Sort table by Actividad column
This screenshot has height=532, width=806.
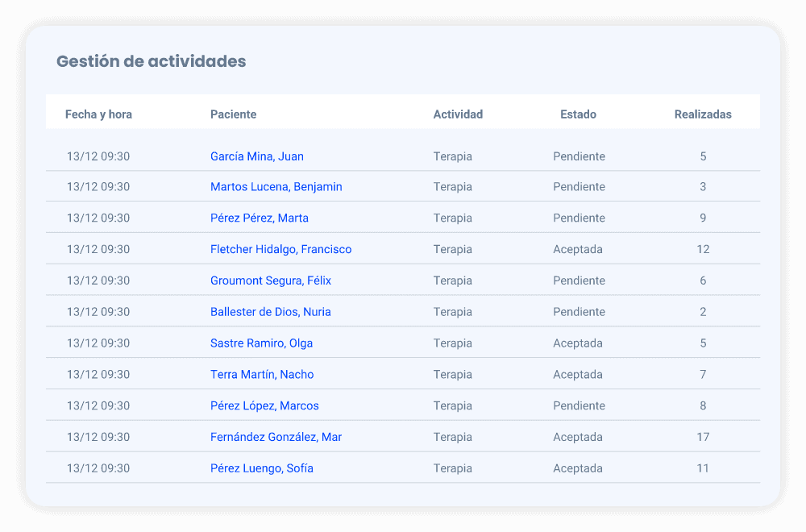click(458, 114)
